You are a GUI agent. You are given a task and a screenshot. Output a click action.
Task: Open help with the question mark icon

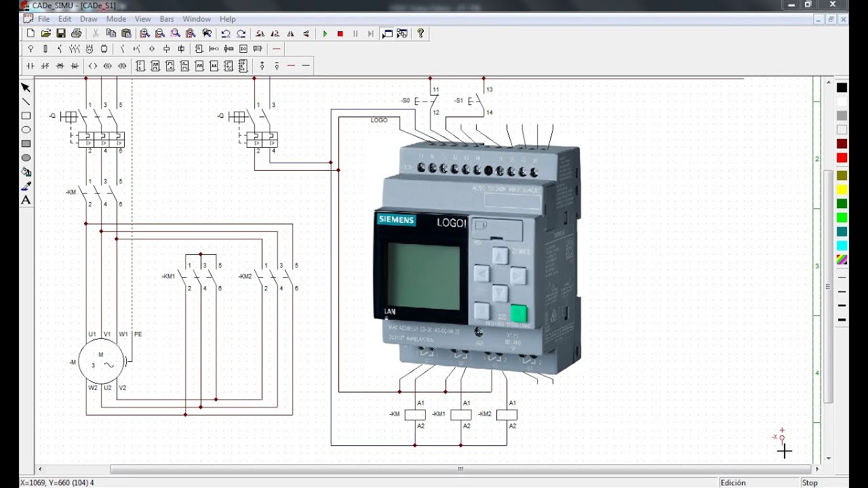pyautogui.click(x=420, y=33)
